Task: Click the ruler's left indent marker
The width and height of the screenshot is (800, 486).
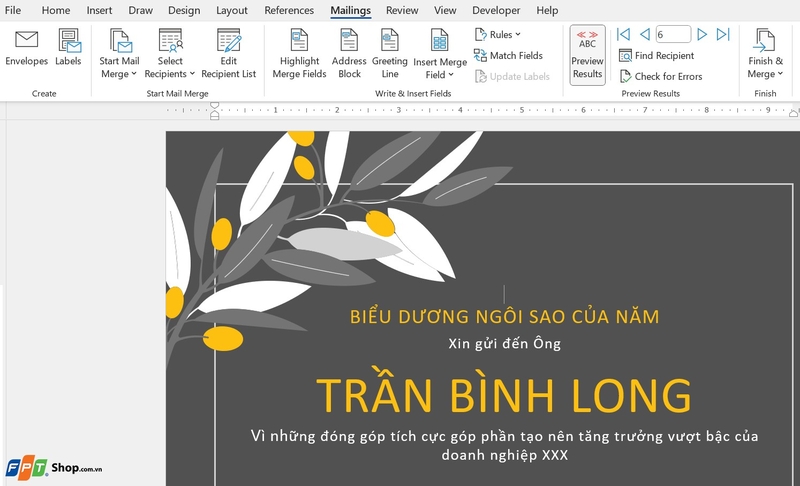Action: [215, 110]
